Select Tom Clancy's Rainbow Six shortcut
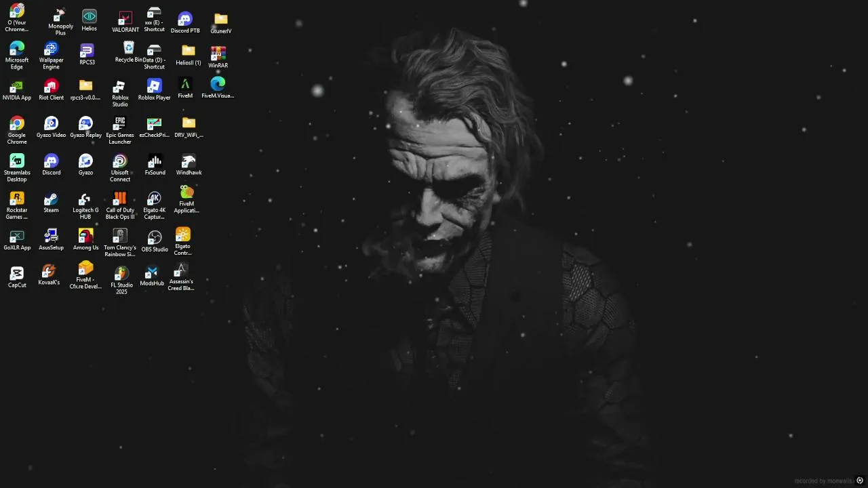This screenshot has width=868, height=488. click(120, 243)
